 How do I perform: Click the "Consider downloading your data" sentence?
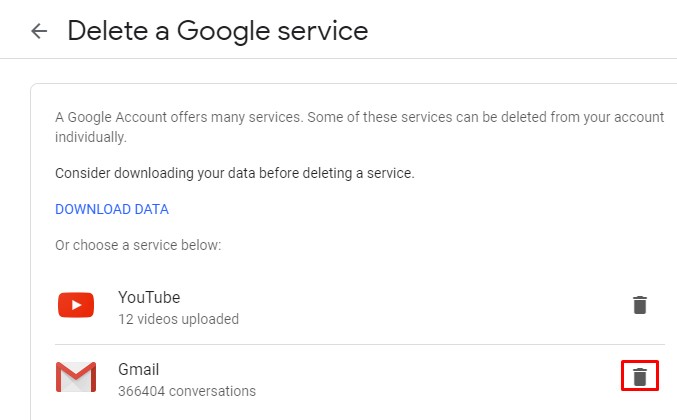click(x=234, y=173)
